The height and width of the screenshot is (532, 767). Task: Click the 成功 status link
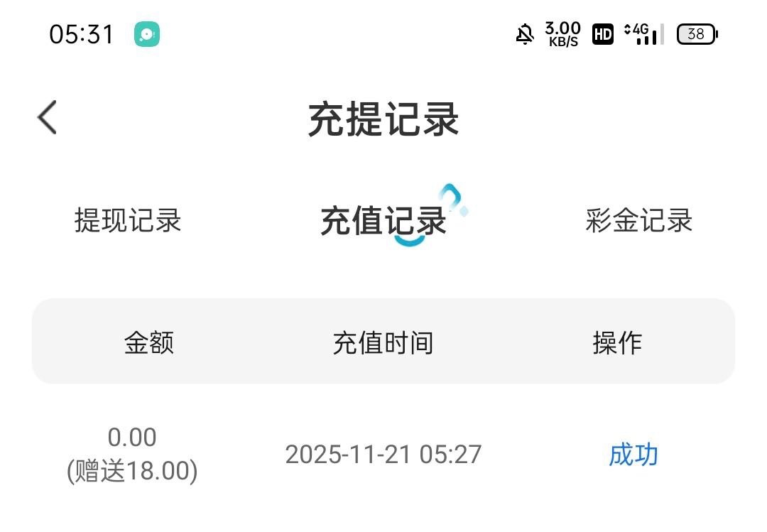click(x=633, y=455)
